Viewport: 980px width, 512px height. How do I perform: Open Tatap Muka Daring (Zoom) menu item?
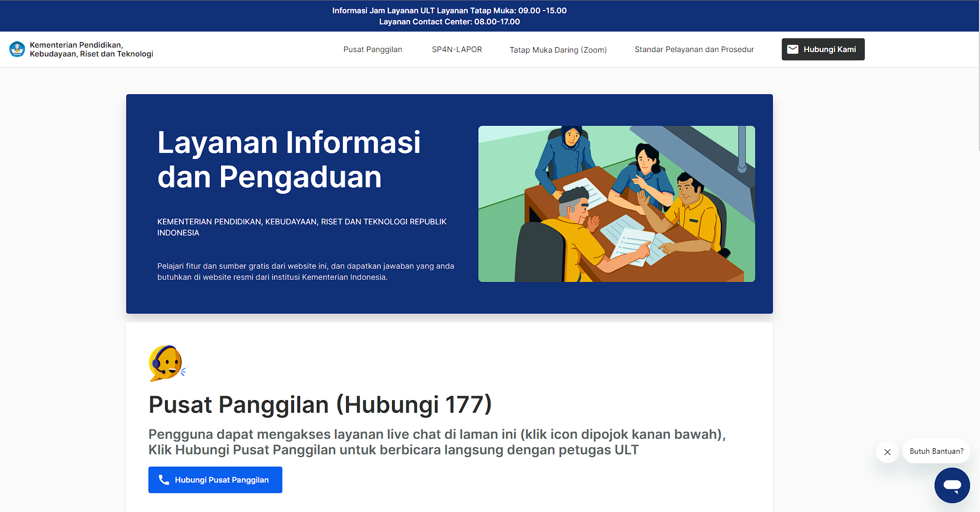pos(558,49)
